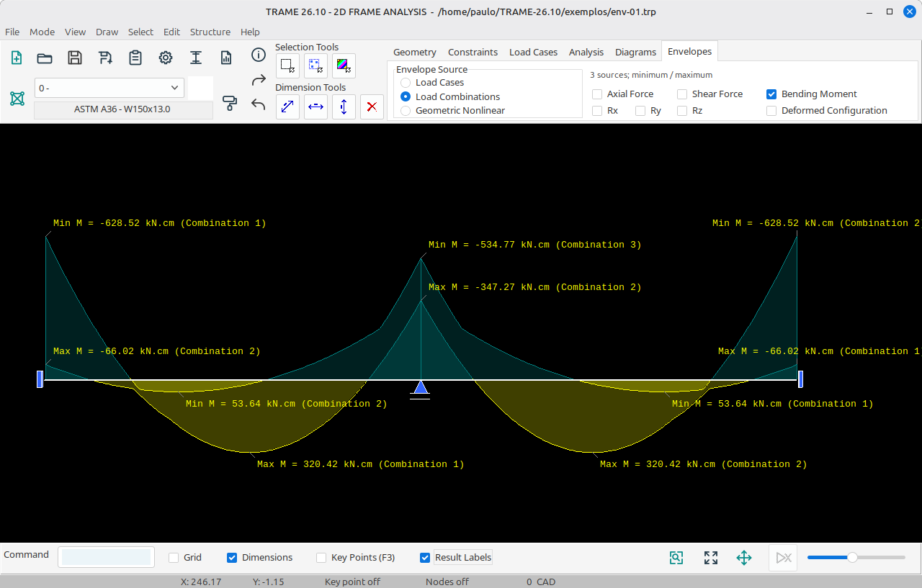This screenshot has height=588, width=922.
Task: Click the paint roller icon
Action: click(230, 103)
